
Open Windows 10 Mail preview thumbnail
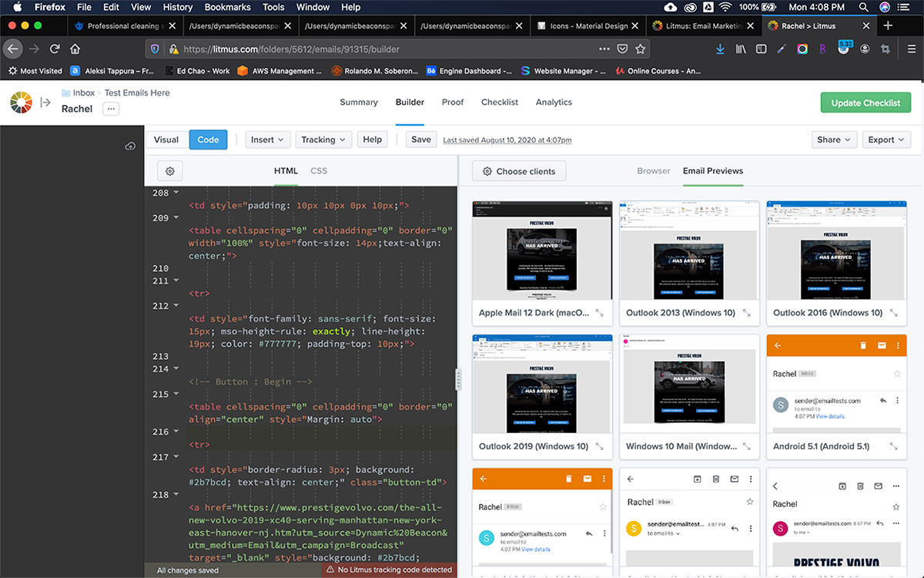(x=689, y=383)
